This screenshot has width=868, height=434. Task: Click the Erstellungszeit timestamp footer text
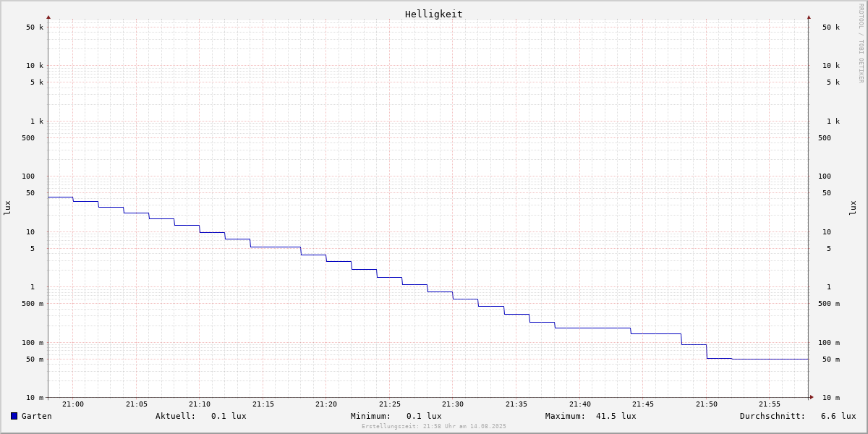(x=434, y=426)
